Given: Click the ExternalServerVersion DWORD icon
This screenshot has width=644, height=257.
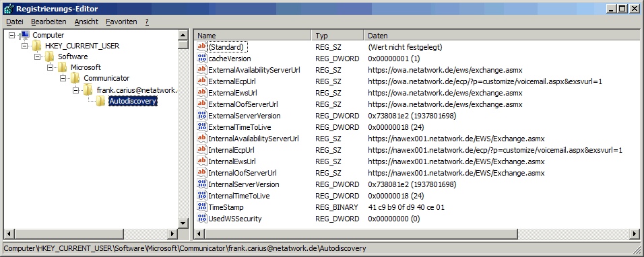Looking at the screenshot, I should click(x=202, y=116).
